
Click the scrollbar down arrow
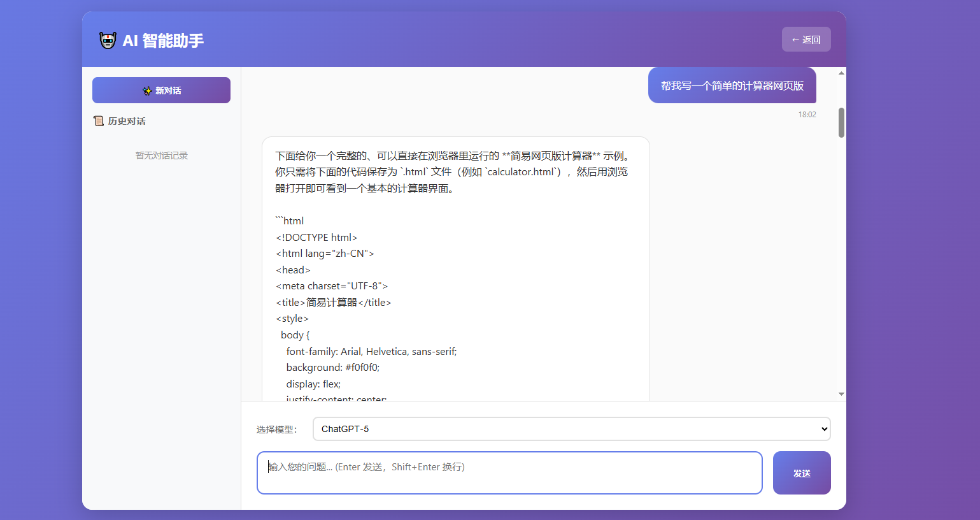841,394
